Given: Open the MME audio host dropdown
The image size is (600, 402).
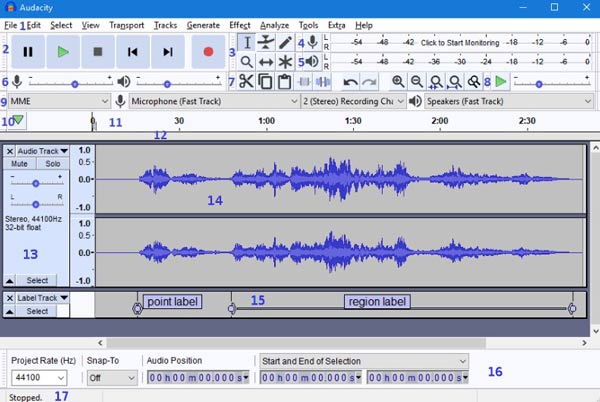Looking at the screenshot, I should tap(58, 101).
